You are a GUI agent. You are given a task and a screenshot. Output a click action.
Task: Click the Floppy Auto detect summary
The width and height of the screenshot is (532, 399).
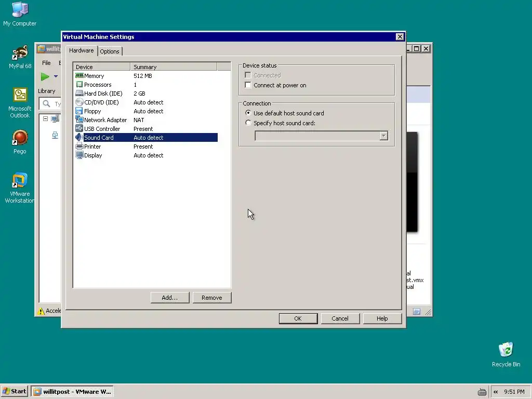click(x=148, y=111)
